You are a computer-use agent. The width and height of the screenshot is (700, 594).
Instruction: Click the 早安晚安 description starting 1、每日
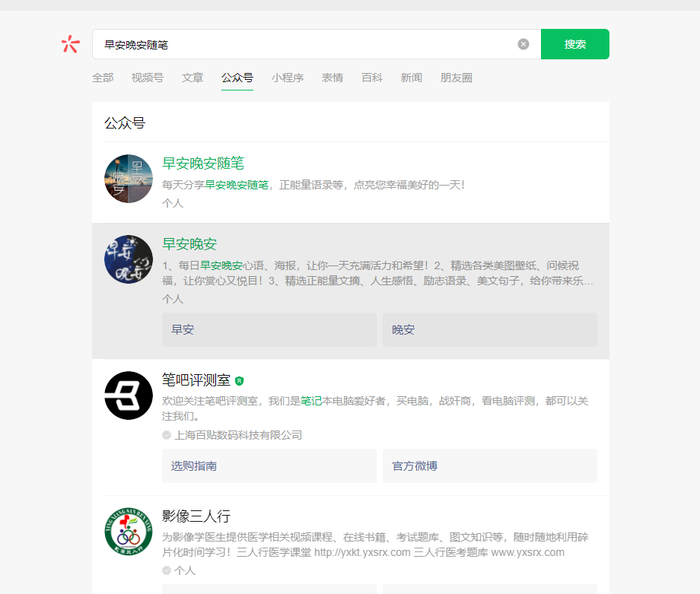point(377,273)
